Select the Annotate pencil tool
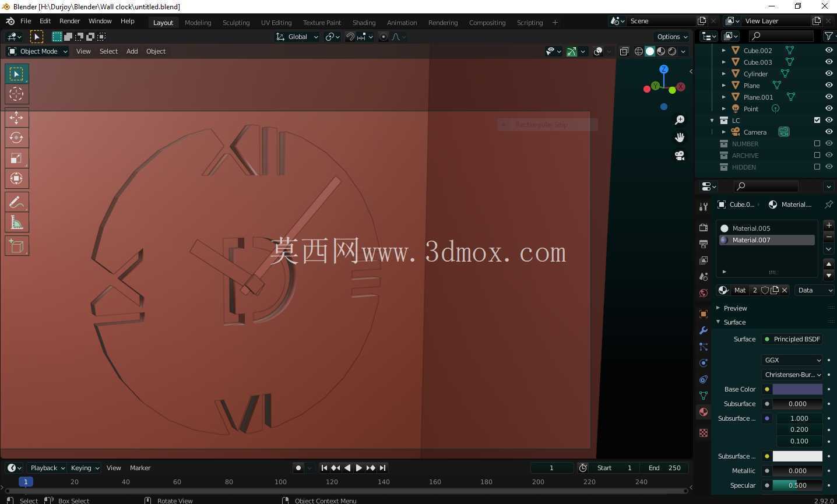The width and height of the screenshot is (837, 504). [16, 202]
